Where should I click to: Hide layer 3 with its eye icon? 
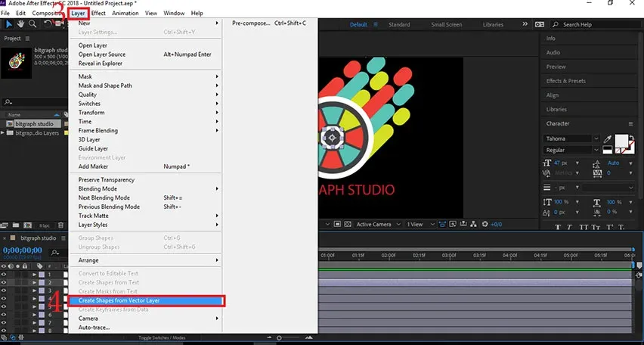pos(4,291)
